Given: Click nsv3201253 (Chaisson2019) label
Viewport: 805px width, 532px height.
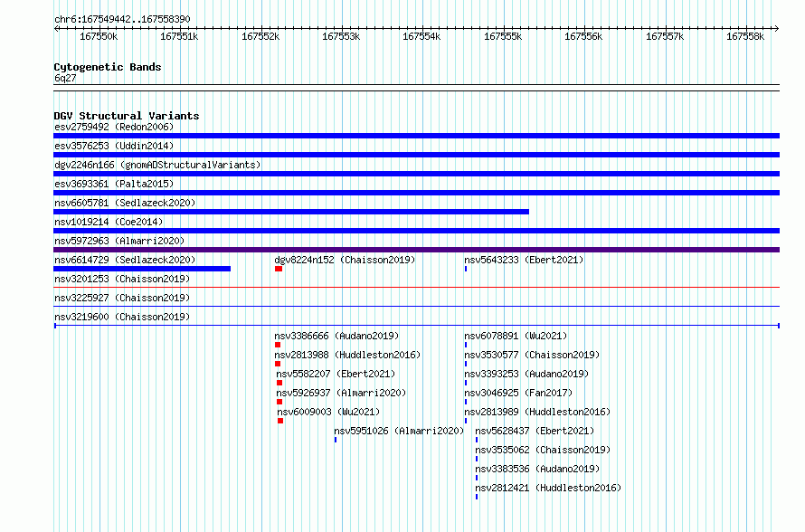Looking at the screenshot, I should tap(122, 279).
